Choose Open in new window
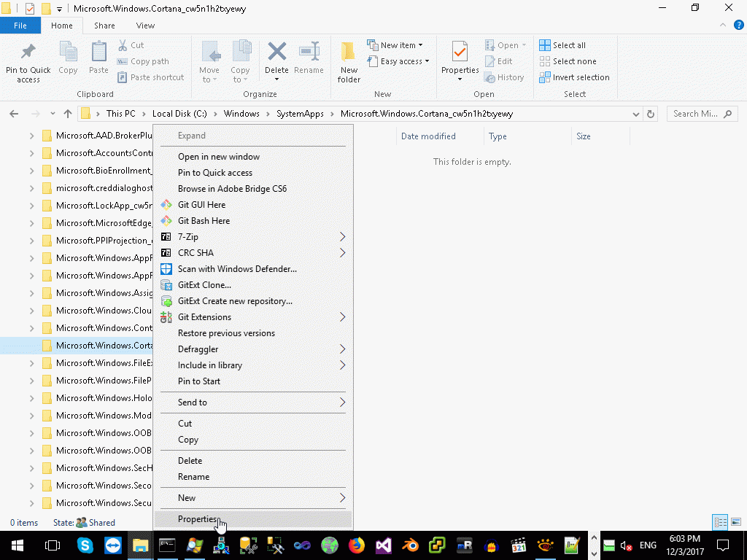The width and height of the screenshot is (747, 560). click(x=253, y=157)
